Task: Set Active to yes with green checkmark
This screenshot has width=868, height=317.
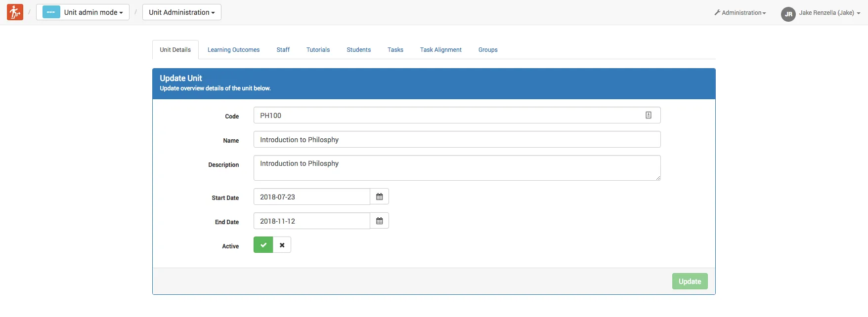Action: 263,245
